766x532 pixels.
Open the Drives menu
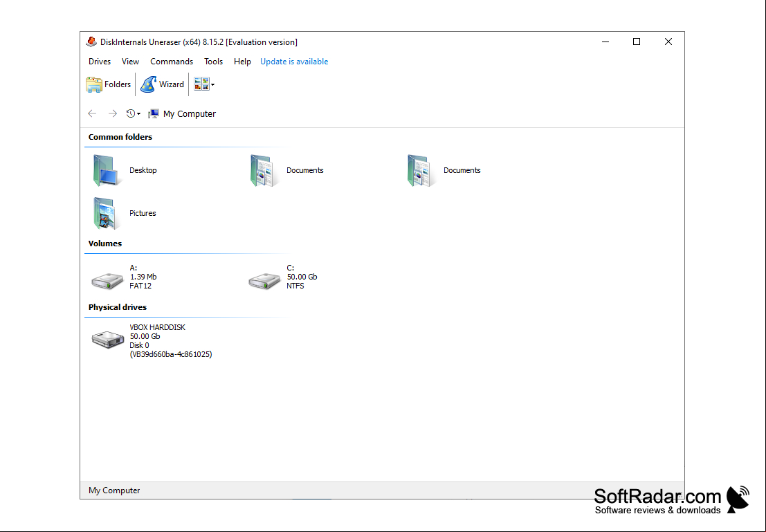pyautogui.click(x=100, y=62)
